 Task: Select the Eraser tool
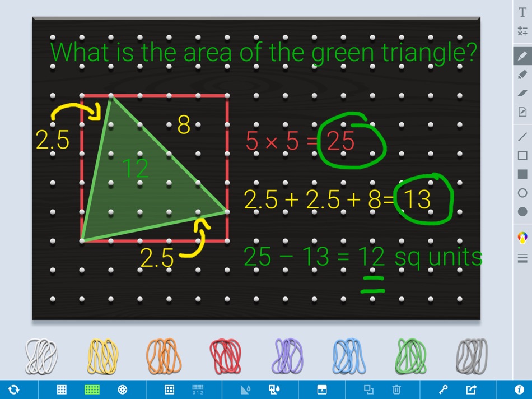tap(522, 92)
